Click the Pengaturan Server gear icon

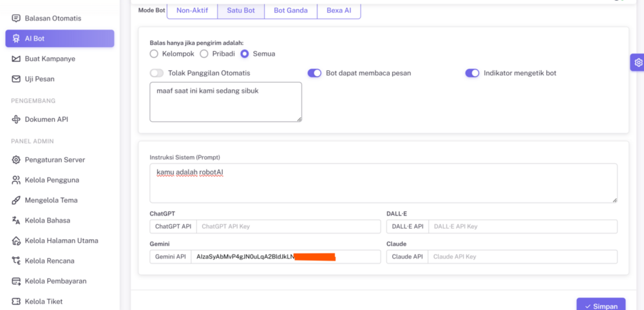pos(16,160)
